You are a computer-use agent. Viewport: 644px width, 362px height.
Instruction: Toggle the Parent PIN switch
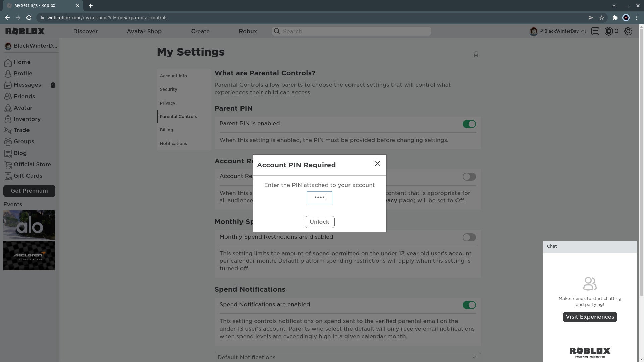(469, 124)
